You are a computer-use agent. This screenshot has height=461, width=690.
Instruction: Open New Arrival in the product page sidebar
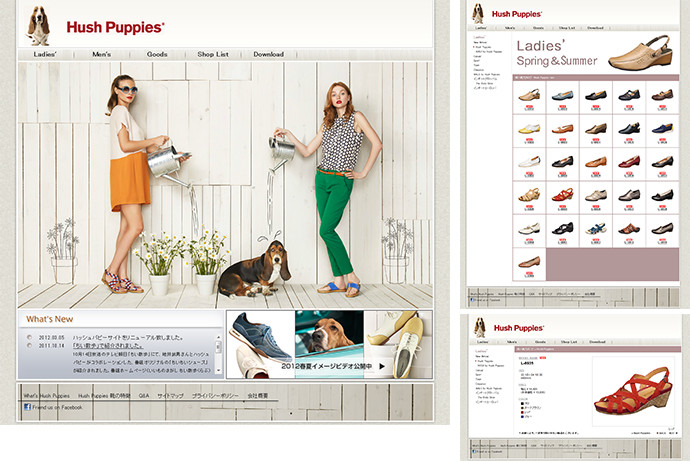[x=482, y=356]
